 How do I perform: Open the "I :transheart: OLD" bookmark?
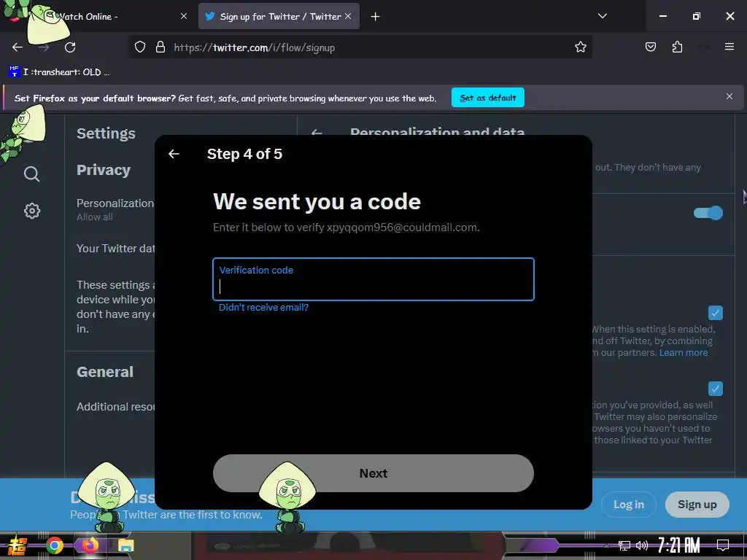[x=59, y=72]
